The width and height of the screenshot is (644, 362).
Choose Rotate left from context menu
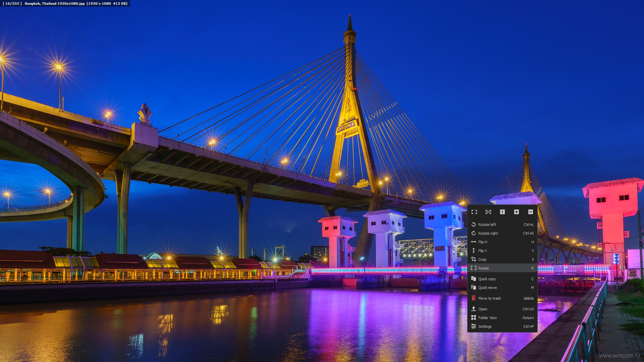tap(502, 225)
